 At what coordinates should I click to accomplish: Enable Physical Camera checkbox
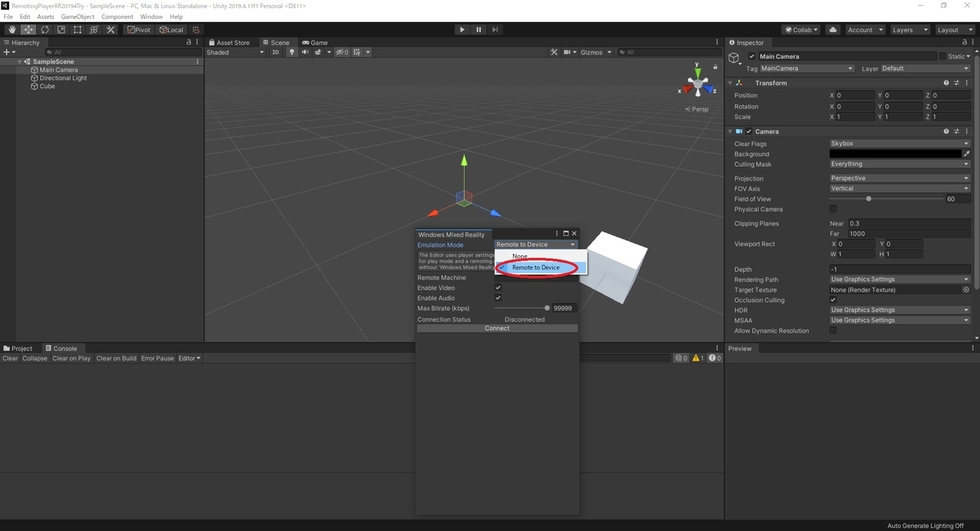tap(833, 209)
